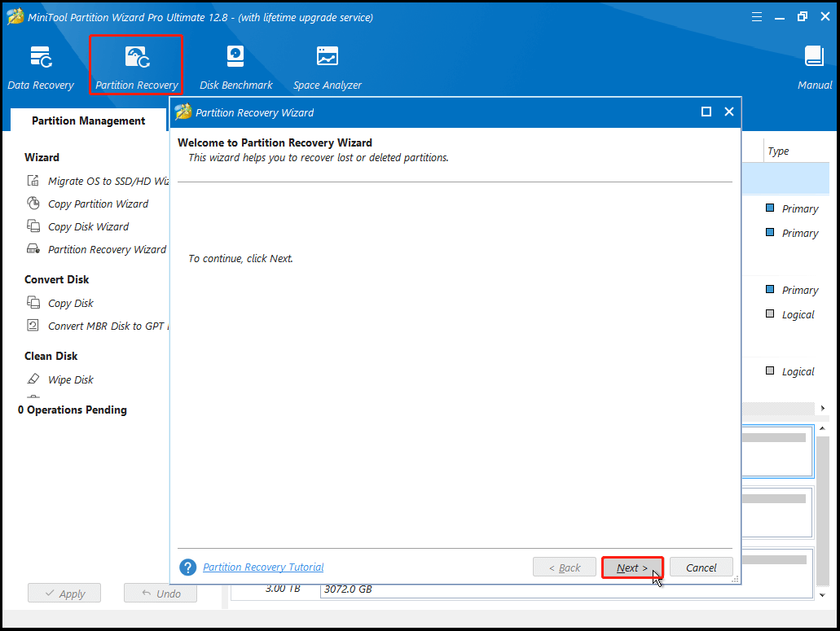This screenshot has height=631, width=840.
Task: Minimize the MiniTool main window
Action: (780, 17)
